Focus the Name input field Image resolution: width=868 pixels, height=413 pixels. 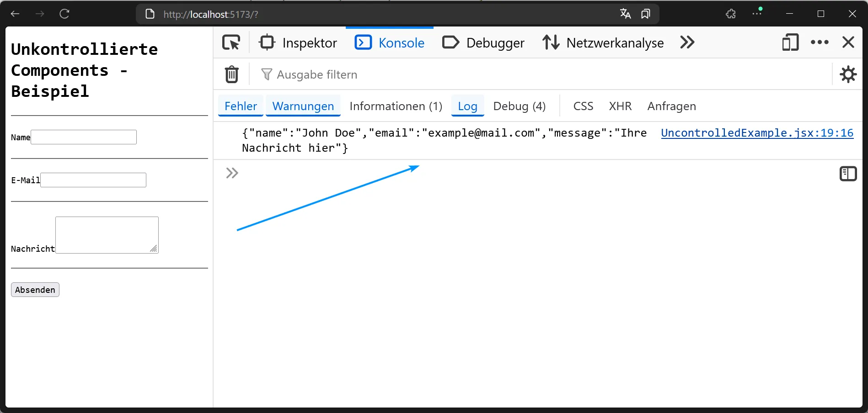(84, 137)
